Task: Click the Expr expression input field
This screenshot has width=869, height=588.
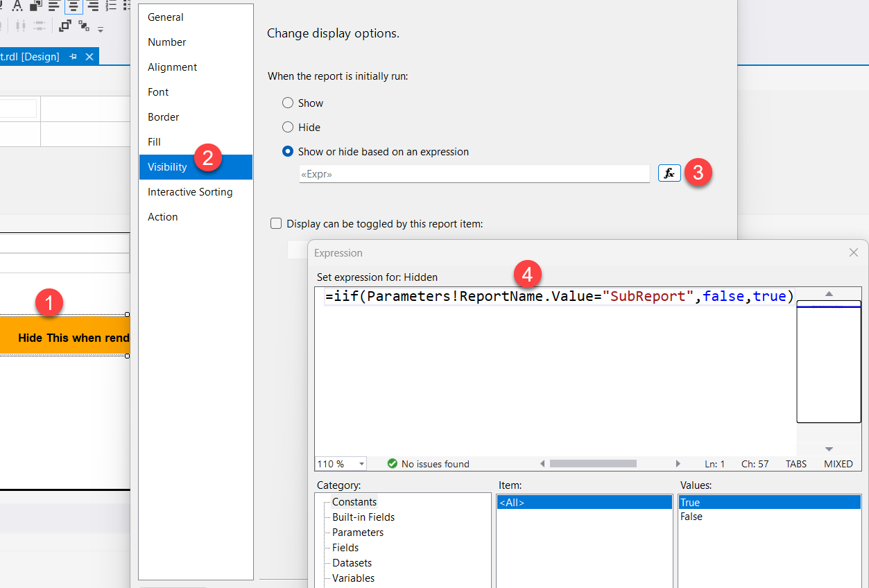Action: point(474,174)
